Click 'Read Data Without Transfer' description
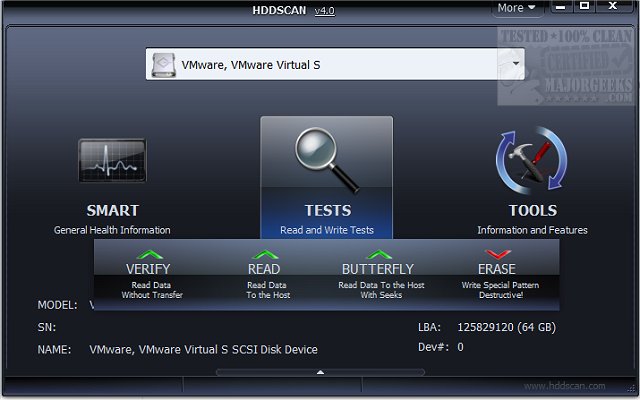Viewport: 640px width, 400px height. (x=151, y=290)
